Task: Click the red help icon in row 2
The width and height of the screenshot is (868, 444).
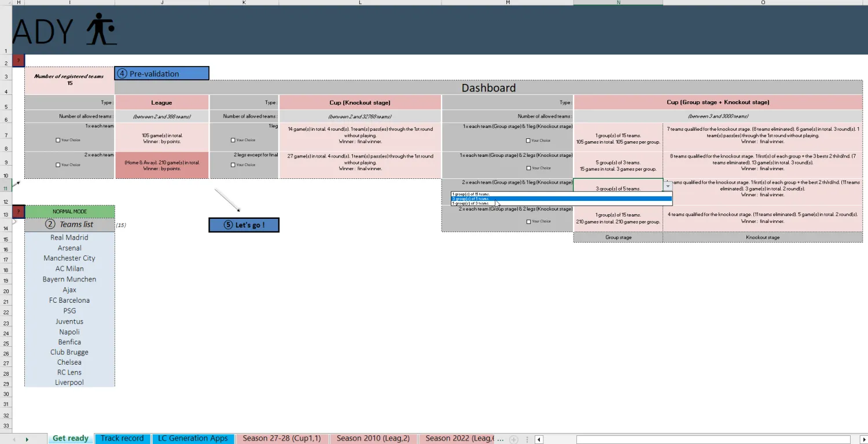Action: (18, 61)
